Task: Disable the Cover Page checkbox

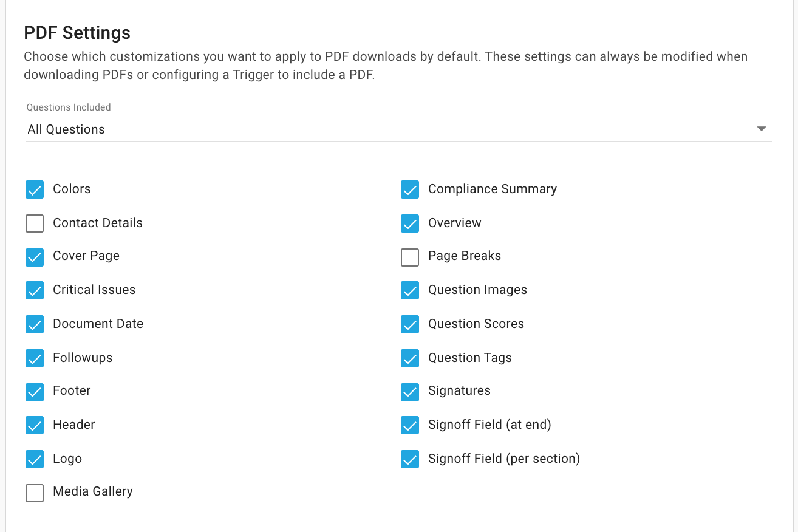Action: (35, 257)
